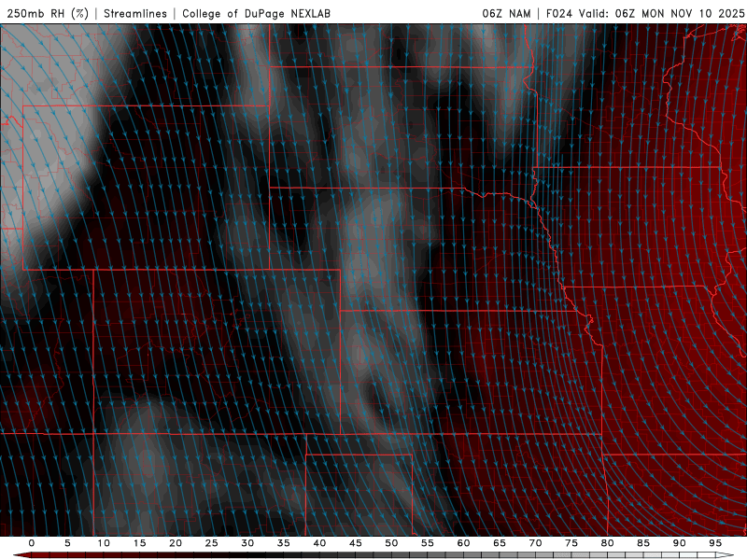Click the 'Streamlines' label in header

135,13
